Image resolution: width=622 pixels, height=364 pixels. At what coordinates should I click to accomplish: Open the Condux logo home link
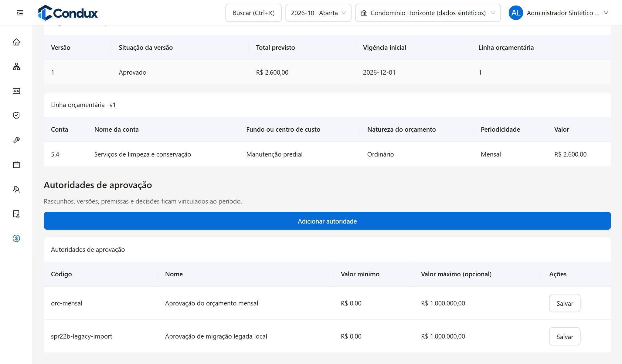point(68,13)
